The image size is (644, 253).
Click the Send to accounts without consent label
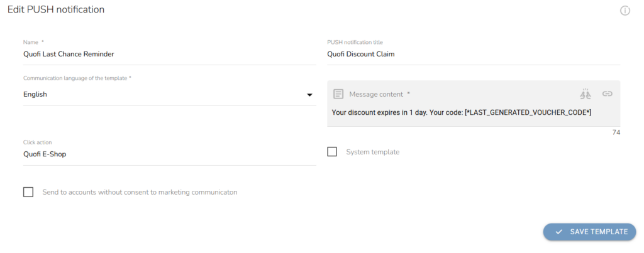pos(140,192)
